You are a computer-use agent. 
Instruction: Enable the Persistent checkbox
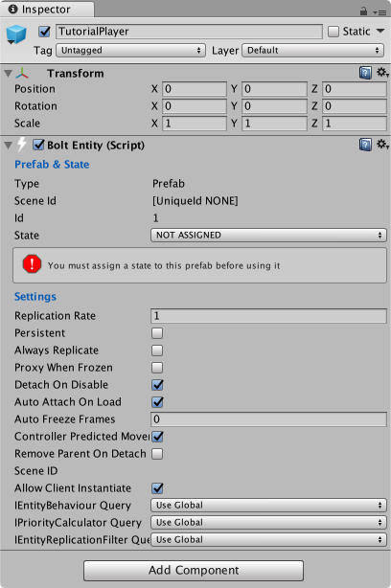pyautogui.click(x=157, y=333)
